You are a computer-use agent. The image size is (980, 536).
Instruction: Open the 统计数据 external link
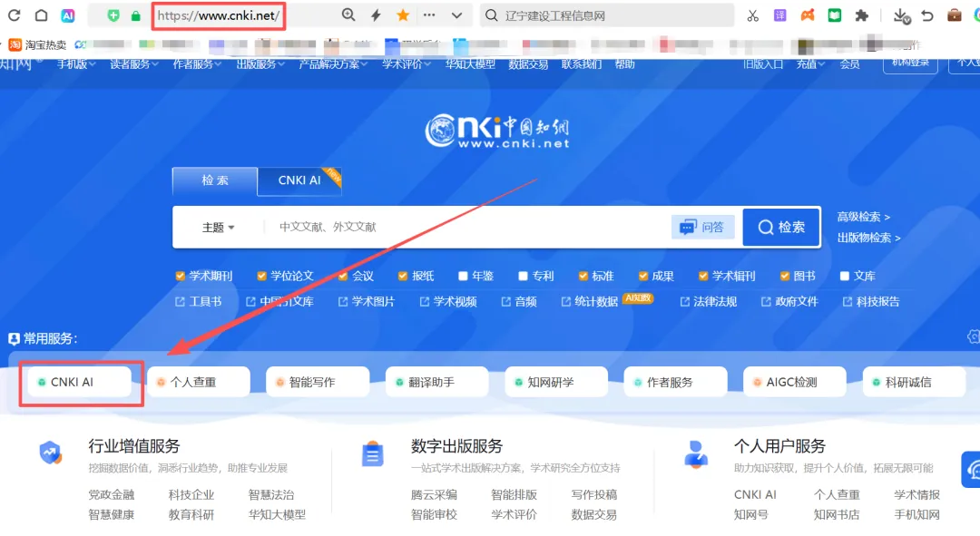click(590, 302)
